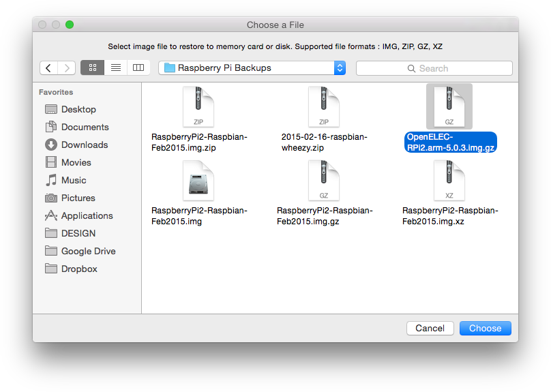The width and height of the screenshot is (551, 392).
Task: Click the Dropbox folder icon
Action: coord(51,269)
